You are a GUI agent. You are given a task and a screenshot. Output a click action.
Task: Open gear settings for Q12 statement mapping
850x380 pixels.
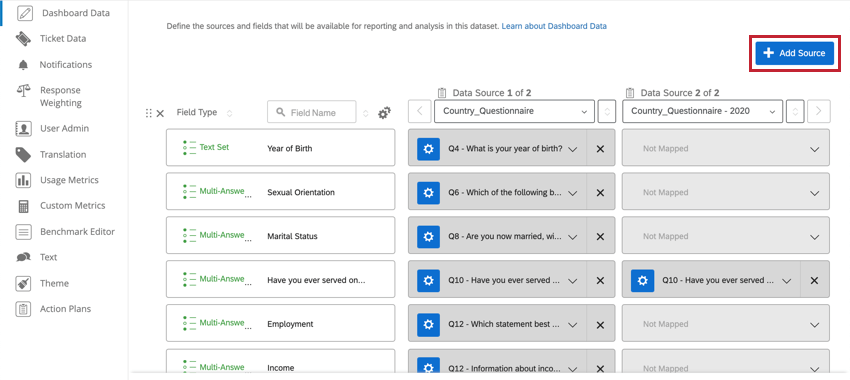point(428,324)
